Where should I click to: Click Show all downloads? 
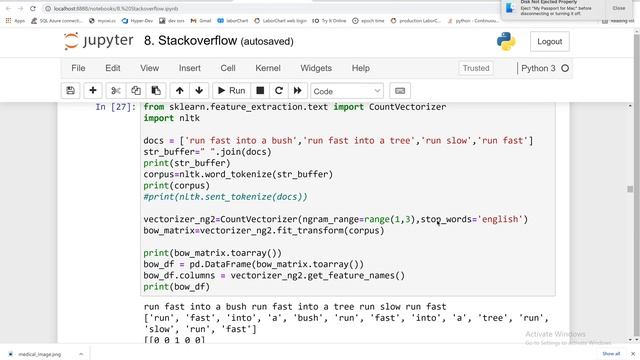pyautogui.click(x=611, y=353)
